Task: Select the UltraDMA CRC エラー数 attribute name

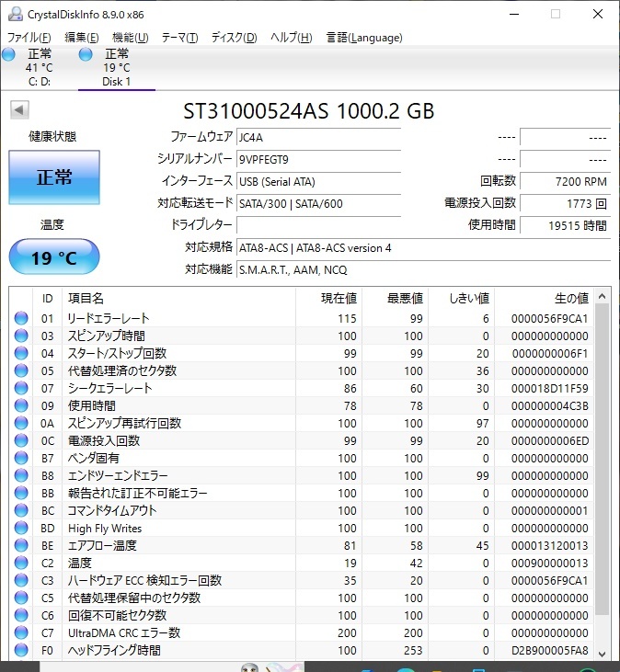Action: (x=124, y=633)
